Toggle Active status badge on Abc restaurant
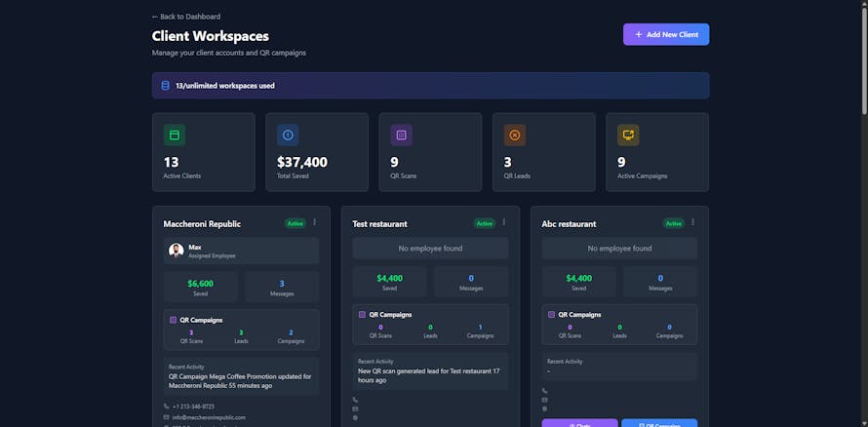Viewport: 868px width, 427px height. (673, 223)
